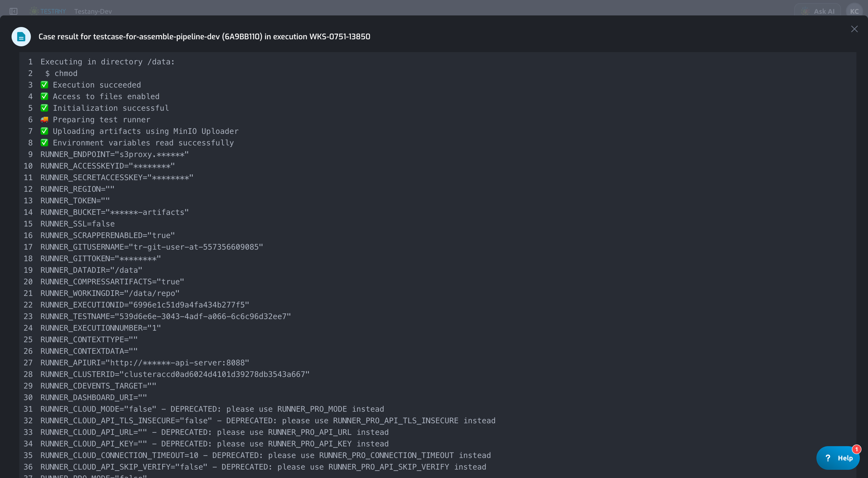
Task: Close the case result dialog
Action: (854, 29)
